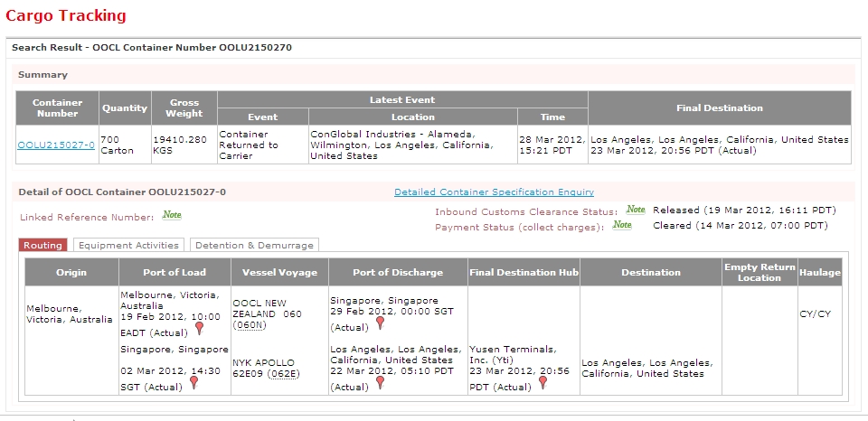Switch to the Equipment Activities tab

129,245
